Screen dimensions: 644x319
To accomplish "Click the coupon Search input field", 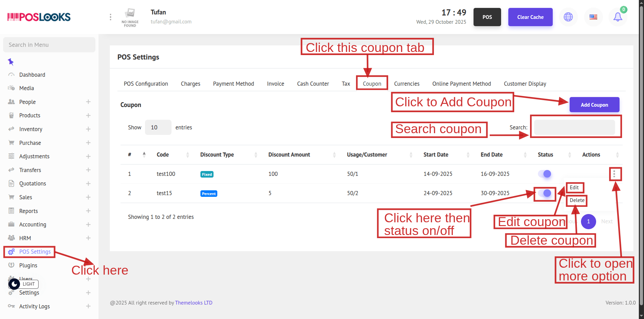I will [574, 127].
